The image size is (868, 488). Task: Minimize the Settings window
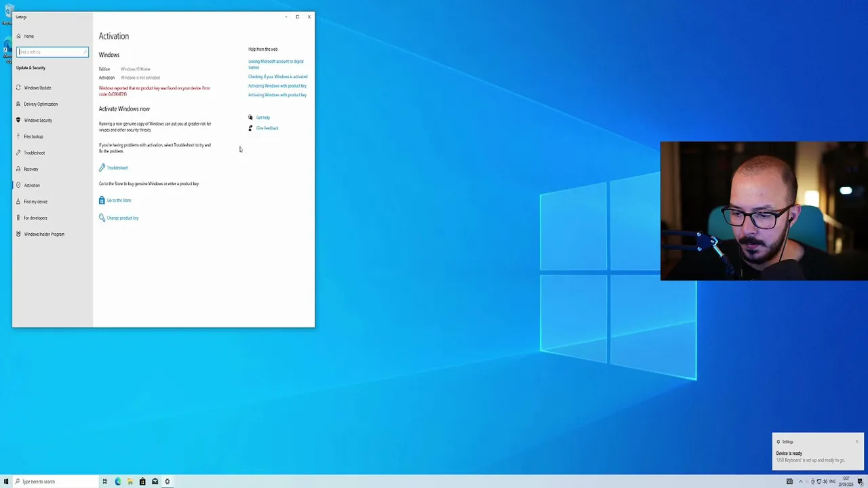coord(285,16)
